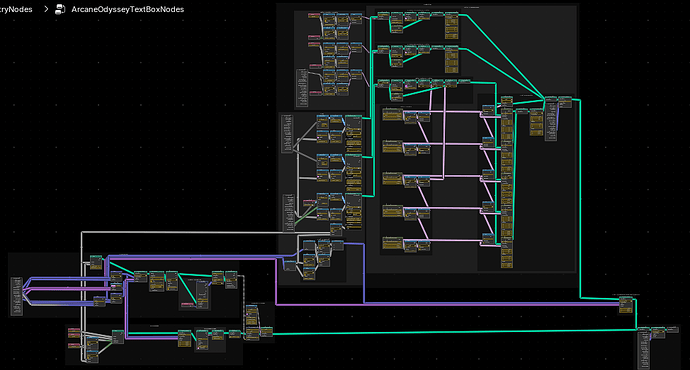Image resolution: width=690 pixels, height=370 pixels.
Task: Click the breadcrumb chevron separator arrow
Action: (46, 9)
